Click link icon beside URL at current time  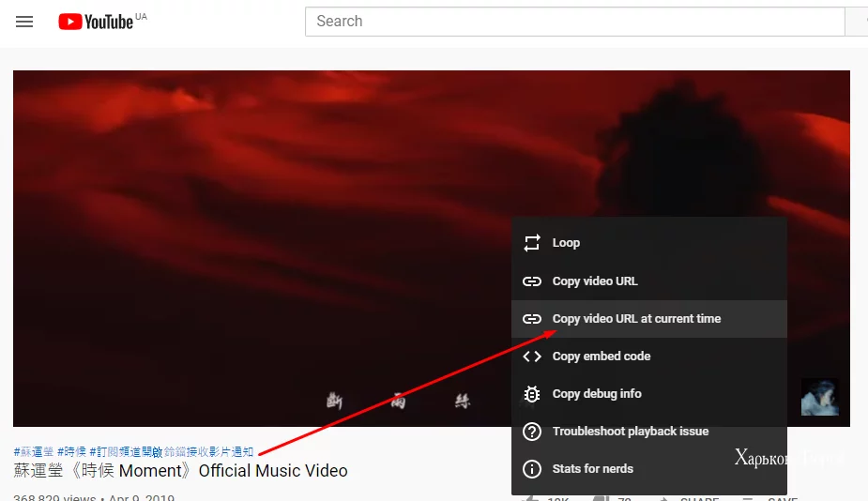532,319
